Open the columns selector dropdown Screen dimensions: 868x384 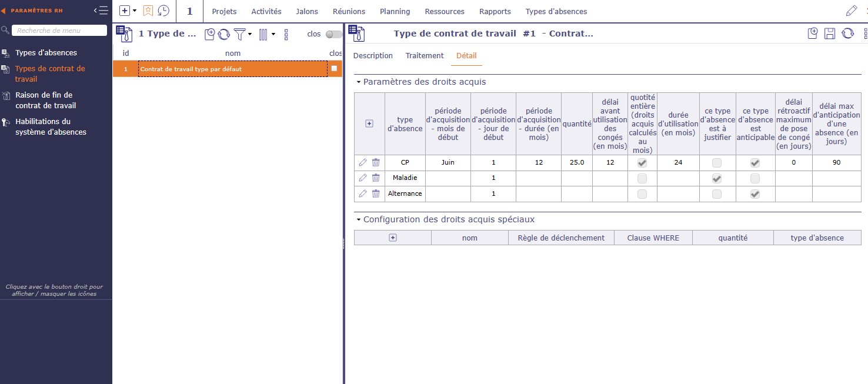coord(266,35)
